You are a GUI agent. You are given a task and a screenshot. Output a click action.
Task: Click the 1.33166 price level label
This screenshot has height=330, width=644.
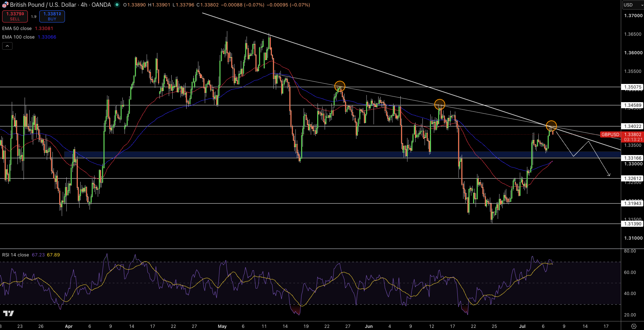tap(633, 158)
